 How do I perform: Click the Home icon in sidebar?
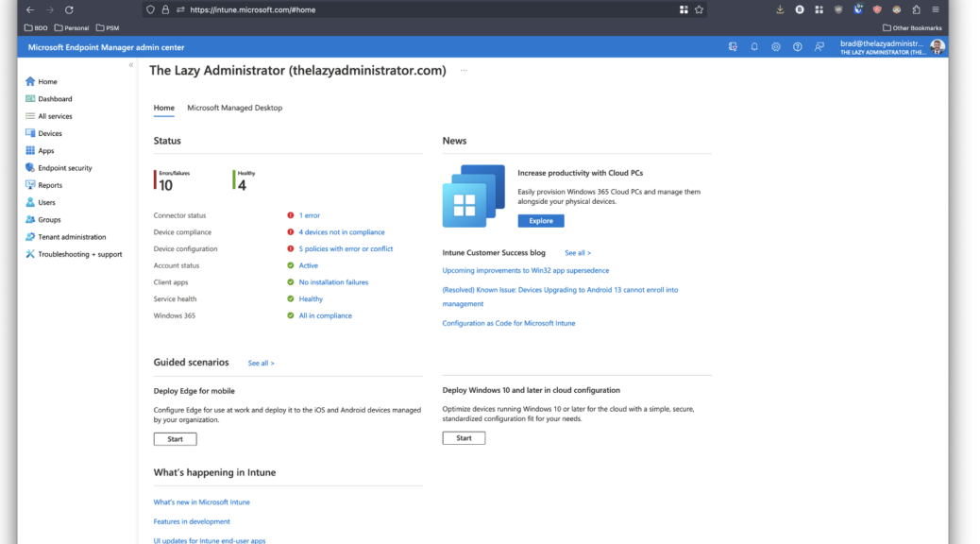(30, 81)
